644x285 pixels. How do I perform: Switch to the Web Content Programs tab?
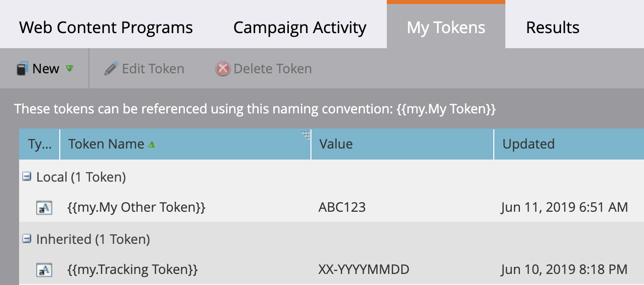click(x=106, y=28)
